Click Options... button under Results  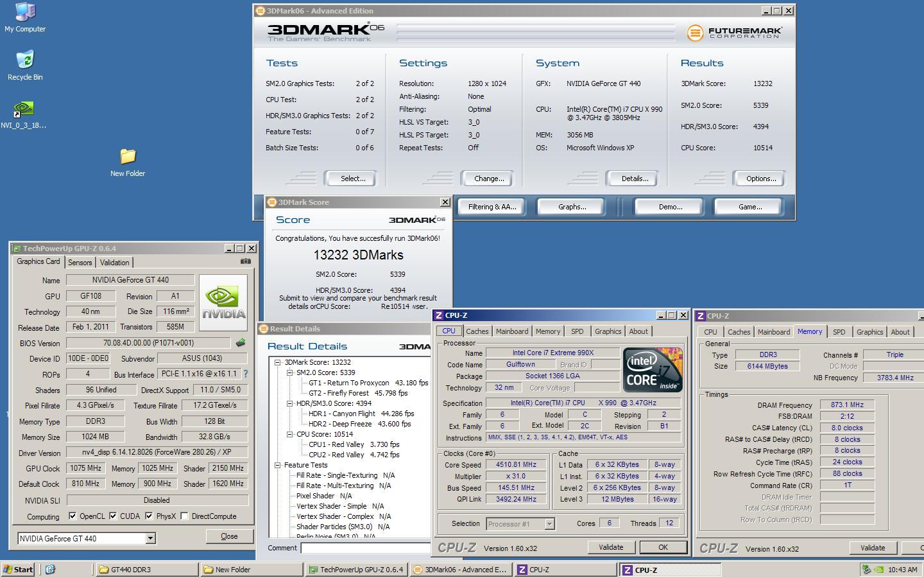click(759, 179)
